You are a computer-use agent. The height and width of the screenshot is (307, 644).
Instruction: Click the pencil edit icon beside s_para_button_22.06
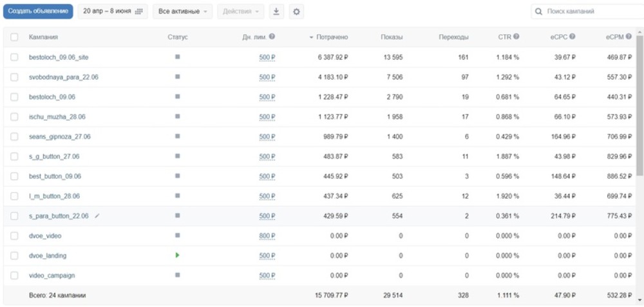pyautogui.click(x=97, y=216)
